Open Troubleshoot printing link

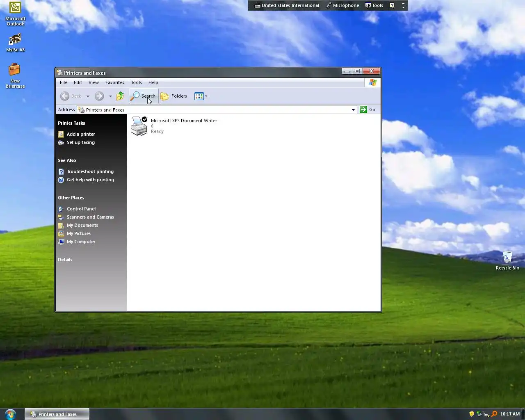click(90, 171)
